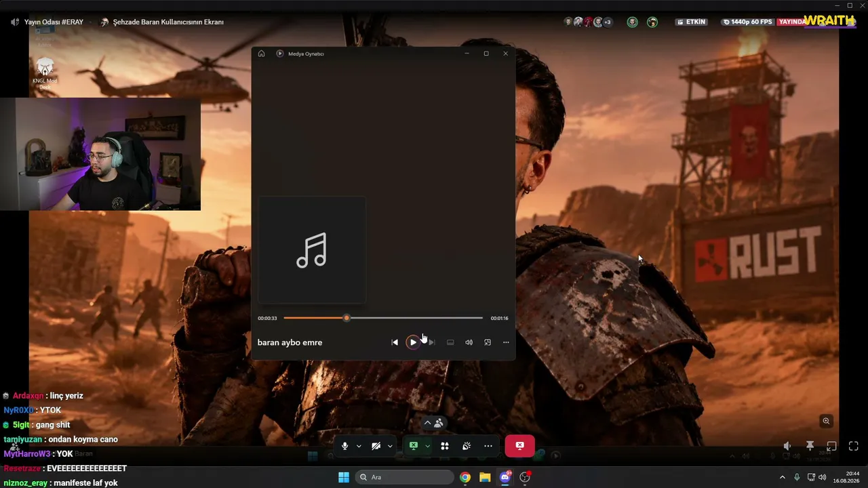The height and width of the screenshot is (488, 868).
Task: Pop out the stream window
Action: coord(831,446)
